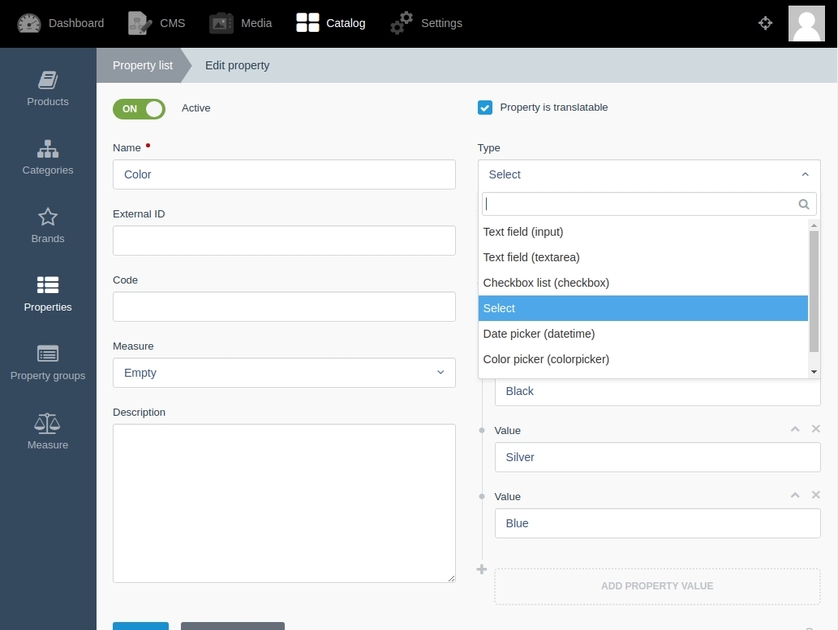838x630 pixels.
Task: Go to Categories in sidebar
Action: [x=48, y=158]
